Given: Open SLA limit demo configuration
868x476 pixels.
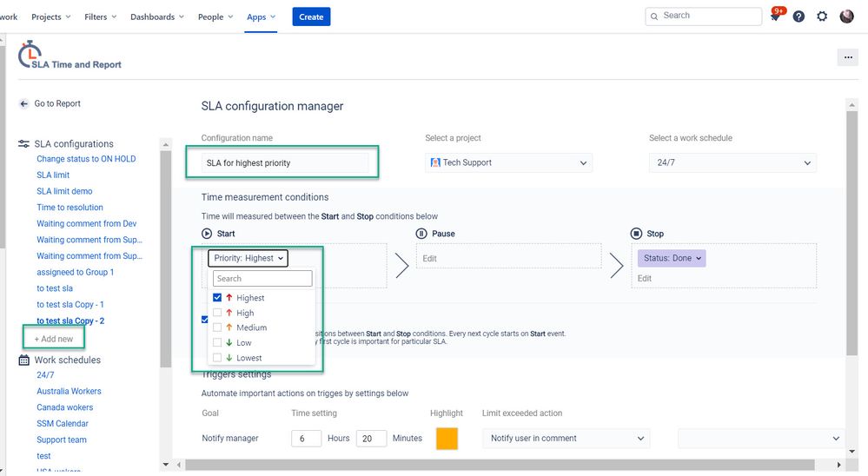Looking at the screenshot, I should pyautogui.click(x=65, y=191).
